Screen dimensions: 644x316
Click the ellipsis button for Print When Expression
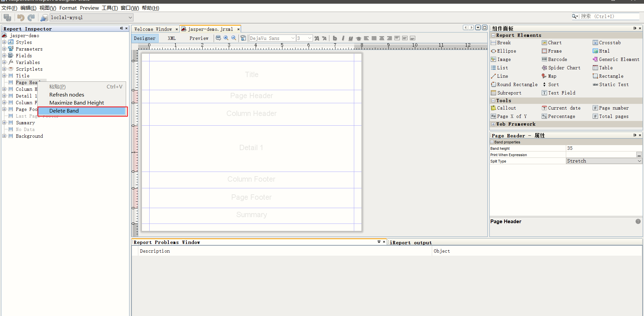coord(639,154)
